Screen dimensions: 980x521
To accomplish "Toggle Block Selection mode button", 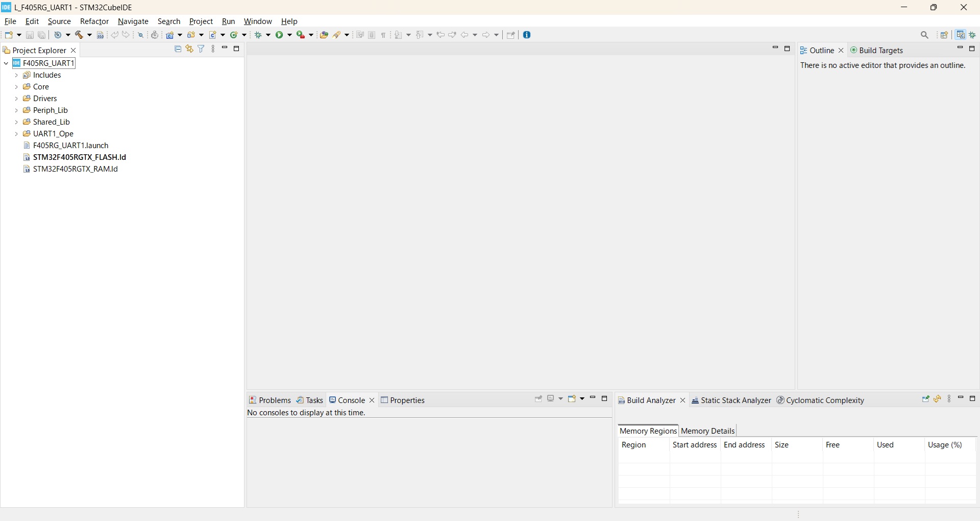I will tap(372, 35).
